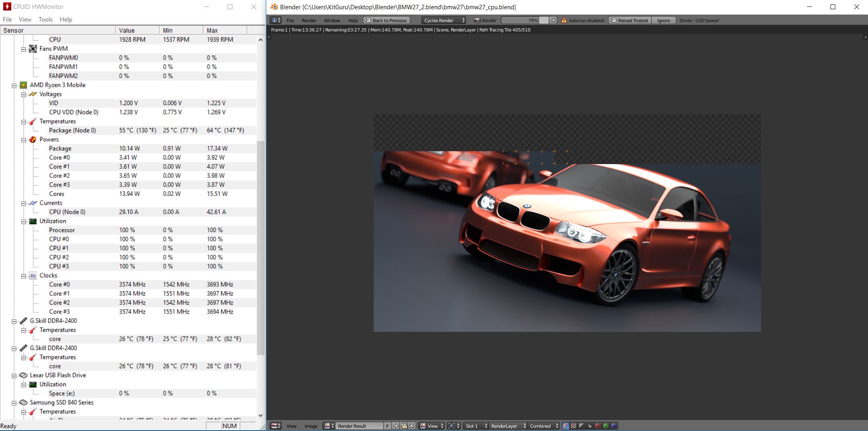This screenshot has height=431, width=868.
Task: Click the green channel display icon
Action: (x=606, y=426)
